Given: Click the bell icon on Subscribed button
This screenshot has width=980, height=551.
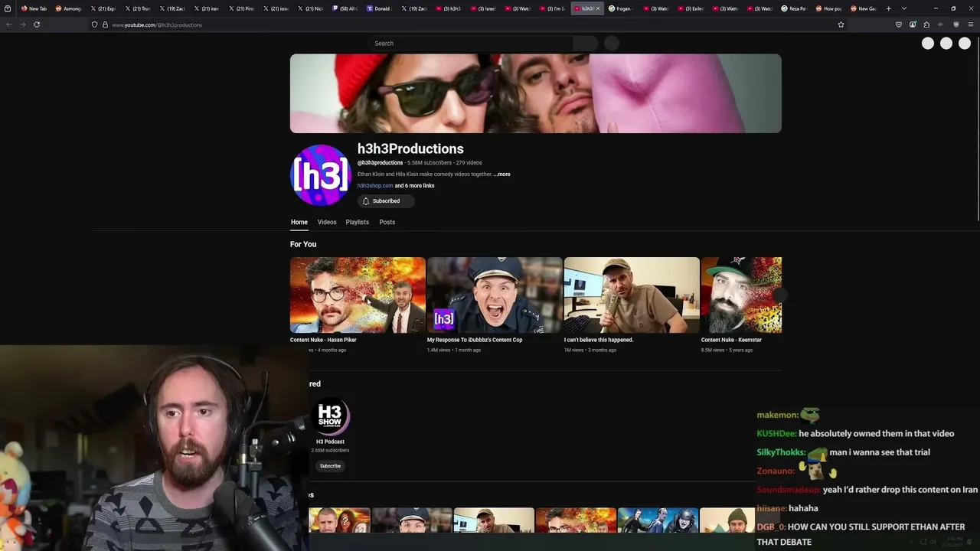Looking at the screenshot, I should (366, 201).
